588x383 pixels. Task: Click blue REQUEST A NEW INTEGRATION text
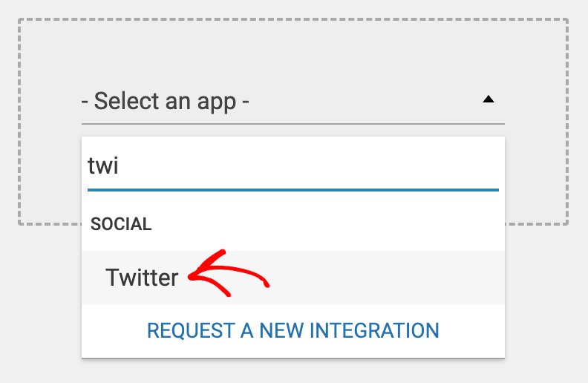(293, 330)
